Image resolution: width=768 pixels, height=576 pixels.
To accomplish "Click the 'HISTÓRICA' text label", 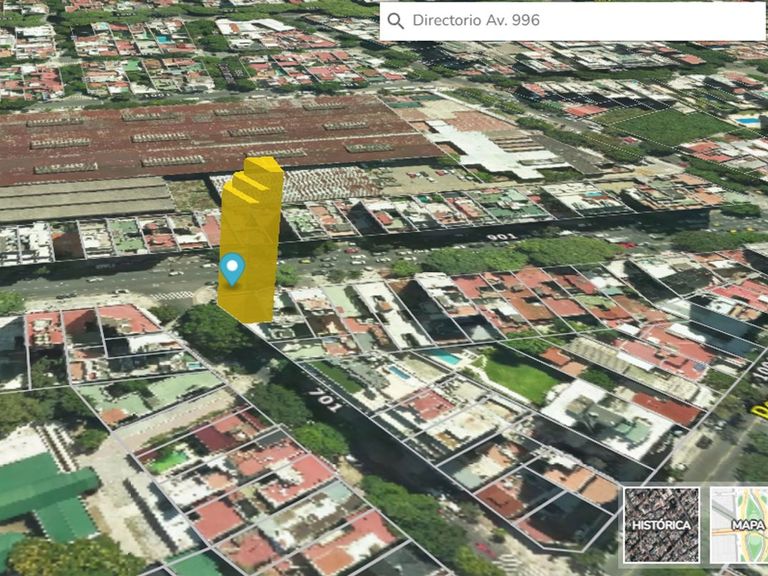I will tap(661, 525).
